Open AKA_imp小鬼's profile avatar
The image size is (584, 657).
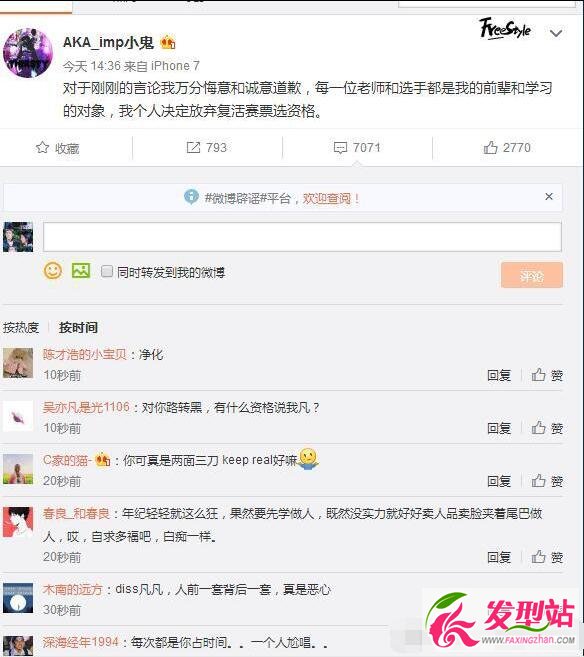point(28,53)
